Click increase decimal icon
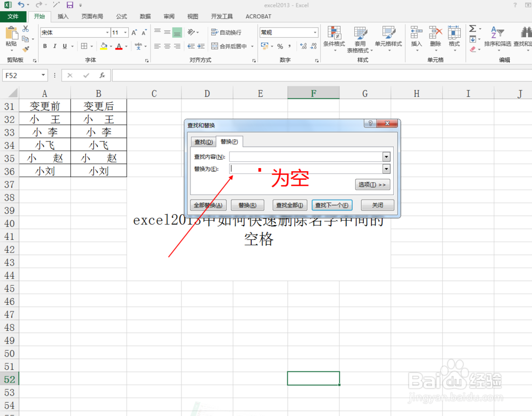 [303, 46]
